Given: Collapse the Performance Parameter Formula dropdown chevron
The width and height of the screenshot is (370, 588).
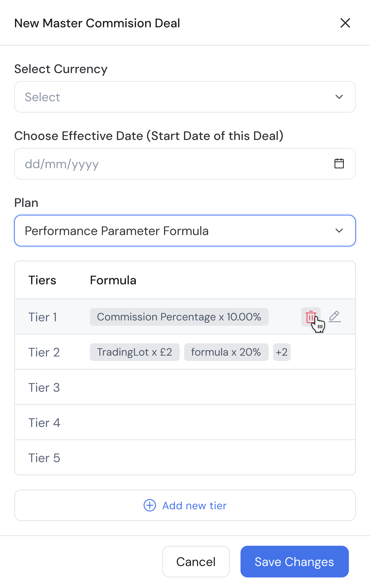Looking at the screenshot, I should (339, 230).
